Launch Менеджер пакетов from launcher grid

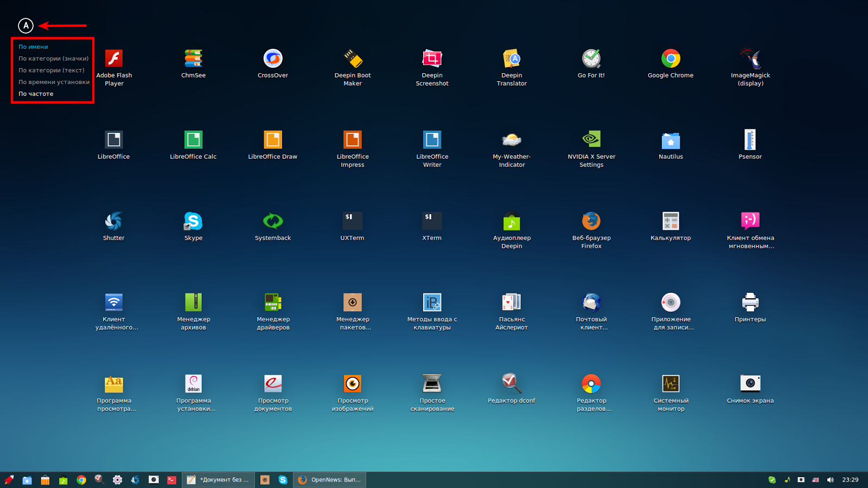click(353, 303)
